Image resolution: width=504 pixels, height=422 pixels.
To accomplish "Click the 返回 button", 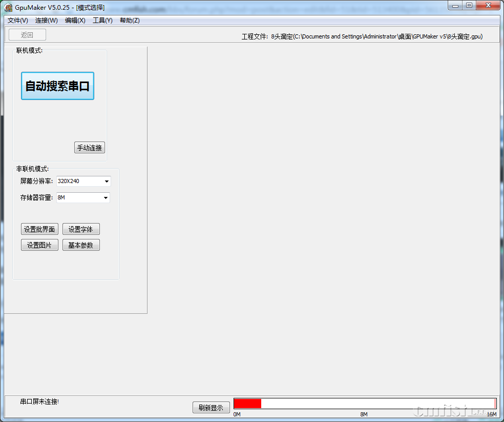I will coord(27,35).
